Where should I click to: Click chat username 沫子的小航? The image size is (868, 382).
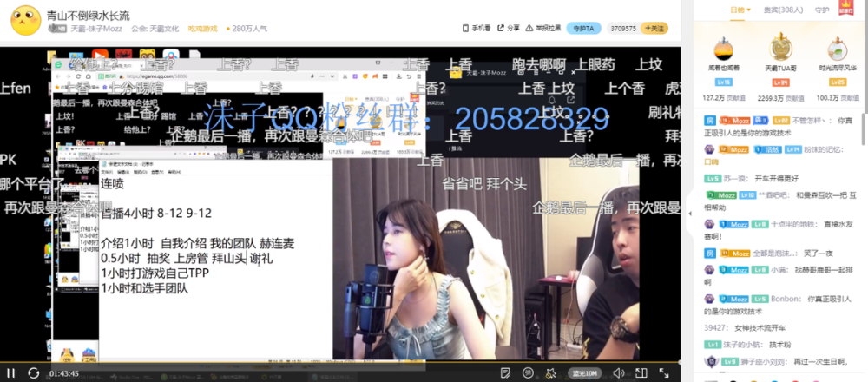740,345
